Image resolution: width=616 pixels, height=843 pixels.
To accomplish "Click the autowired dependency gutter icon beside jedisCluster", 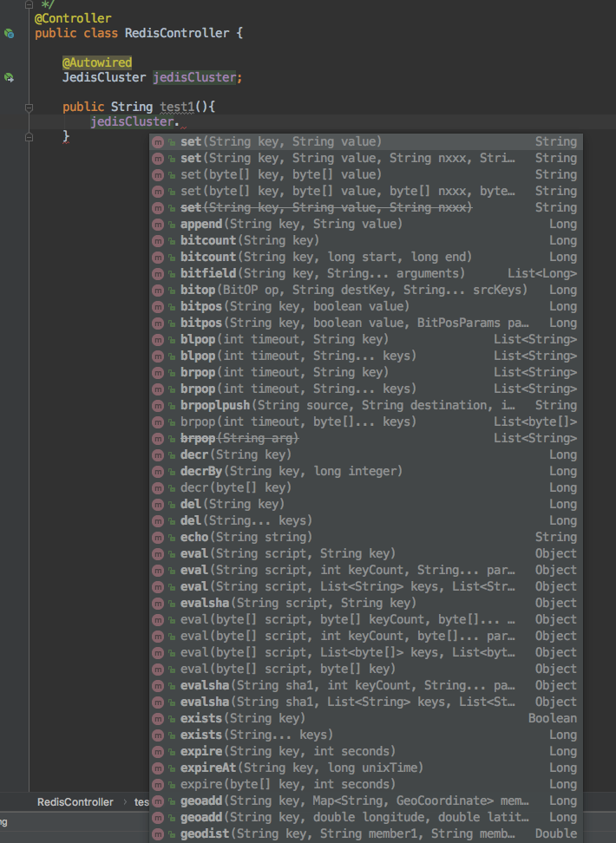I will point(10,77).
